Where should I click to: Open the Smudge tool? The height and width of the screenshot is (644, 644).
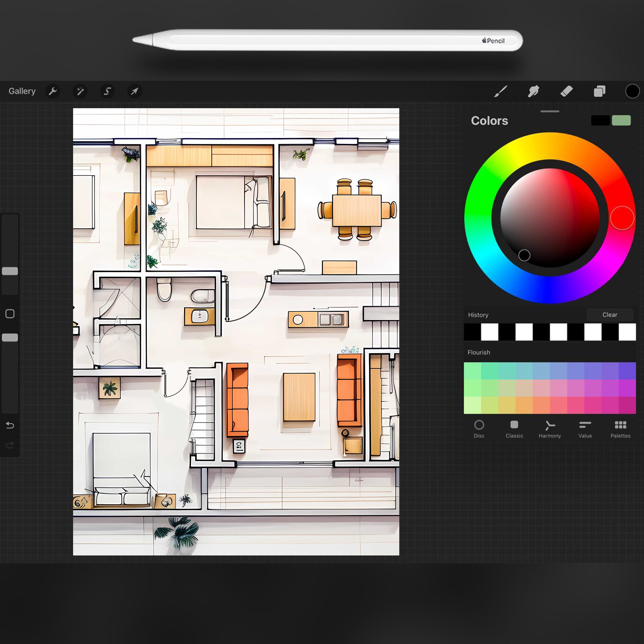pyautogui.click(x=533, y=91)
